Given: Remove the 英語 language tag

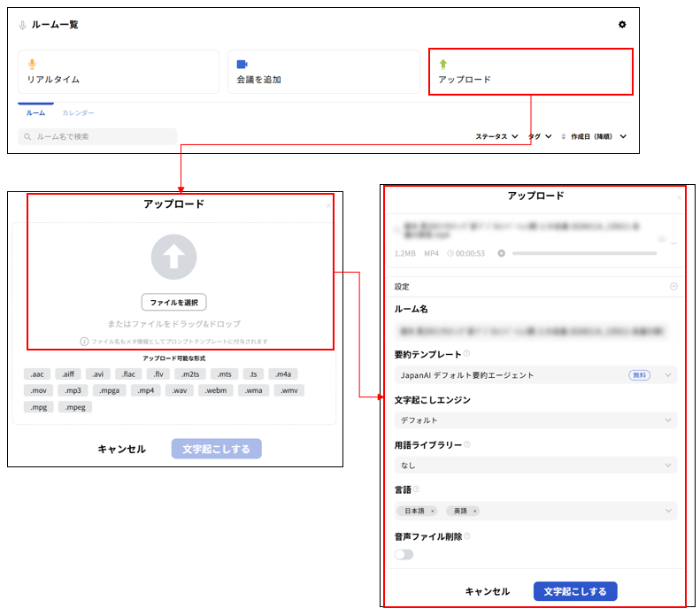Looking at the screenshot, I should point(474,512).
